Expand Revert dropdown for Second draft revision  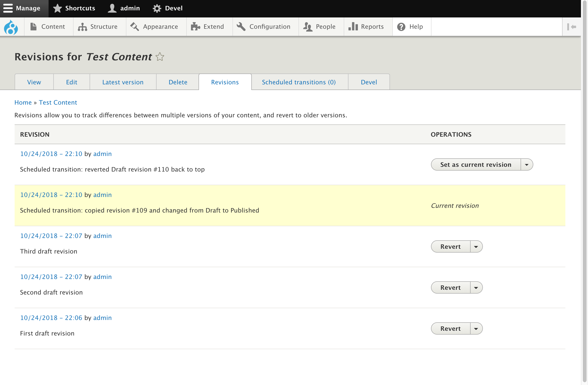click(476, 288)
